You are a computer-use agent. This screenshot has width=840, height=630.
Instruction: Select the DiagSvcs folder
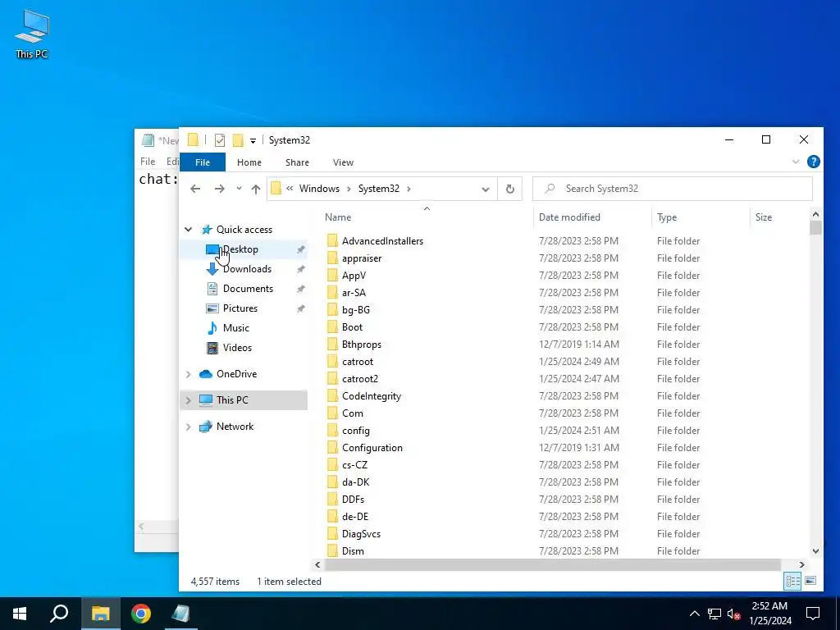click(x=361, y=533)
